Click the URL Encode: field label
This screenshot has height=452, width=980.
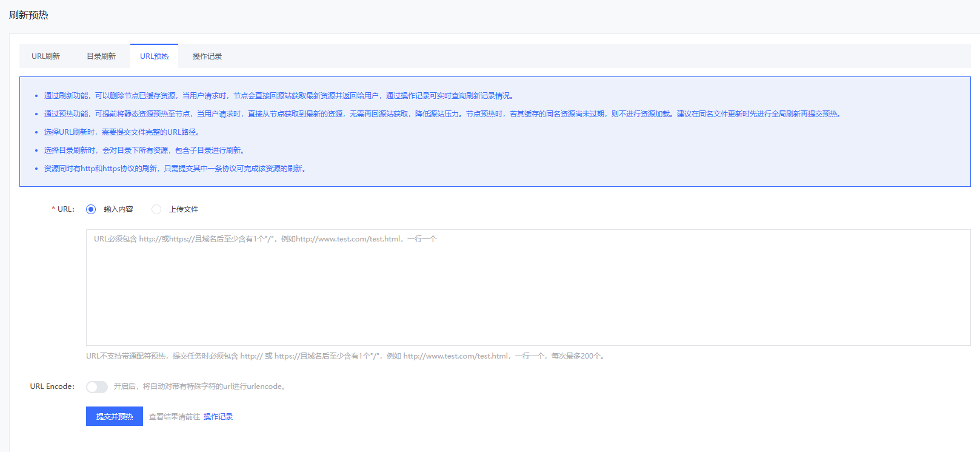(52, 386)
